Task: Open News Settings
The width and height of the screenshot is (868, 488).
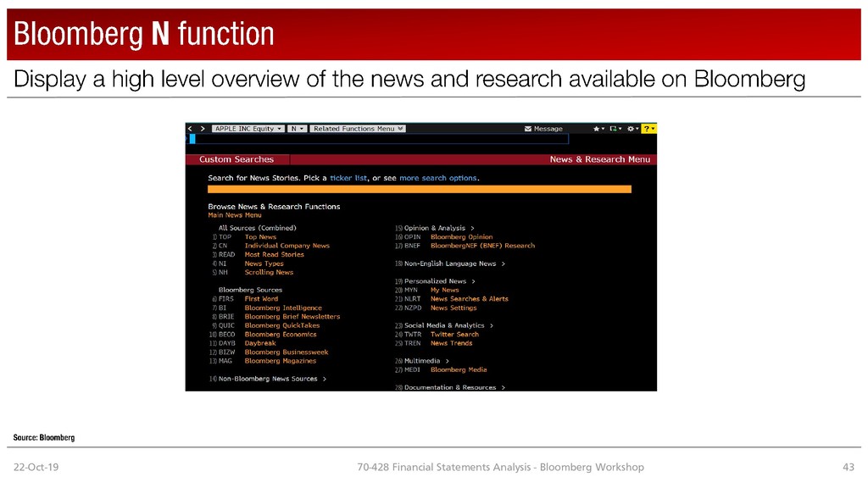Action: pos(453,308)
